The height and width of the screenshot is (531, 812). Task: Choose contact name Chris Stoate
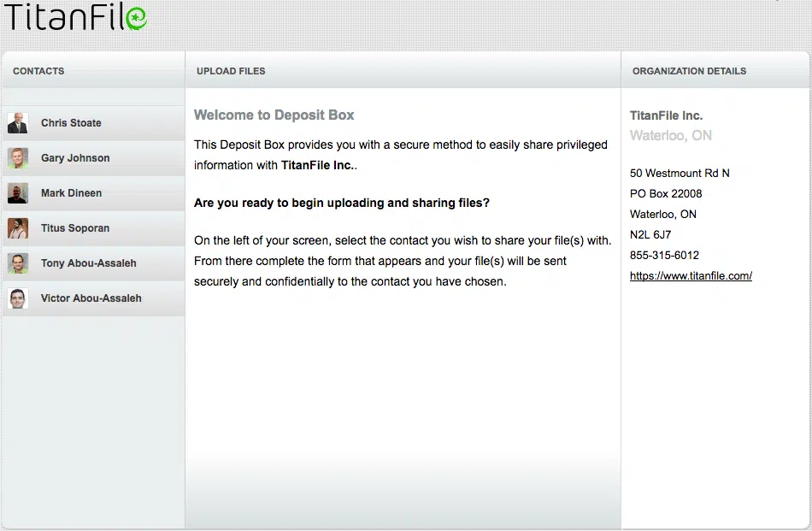72,123
